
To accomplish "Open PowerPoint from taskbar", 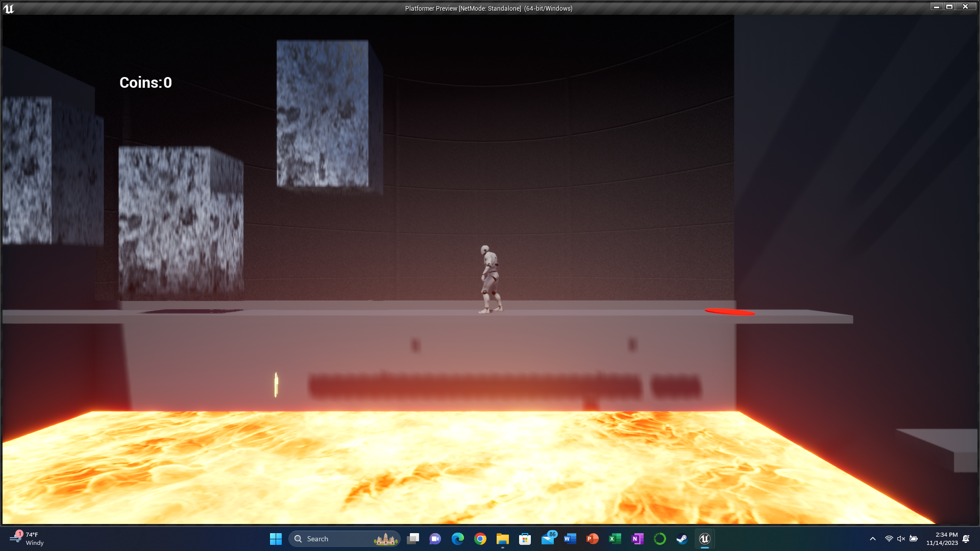I will click(593, 539).
